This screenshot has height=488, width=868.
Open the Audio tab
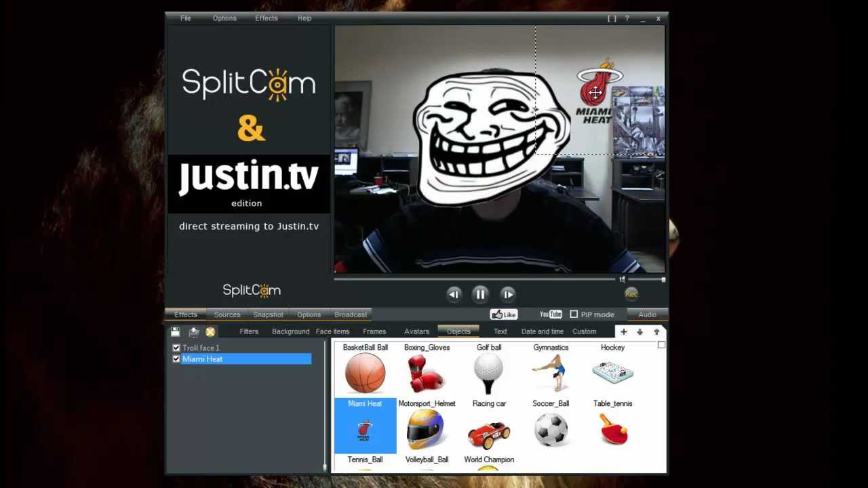(x=648, y=314)
